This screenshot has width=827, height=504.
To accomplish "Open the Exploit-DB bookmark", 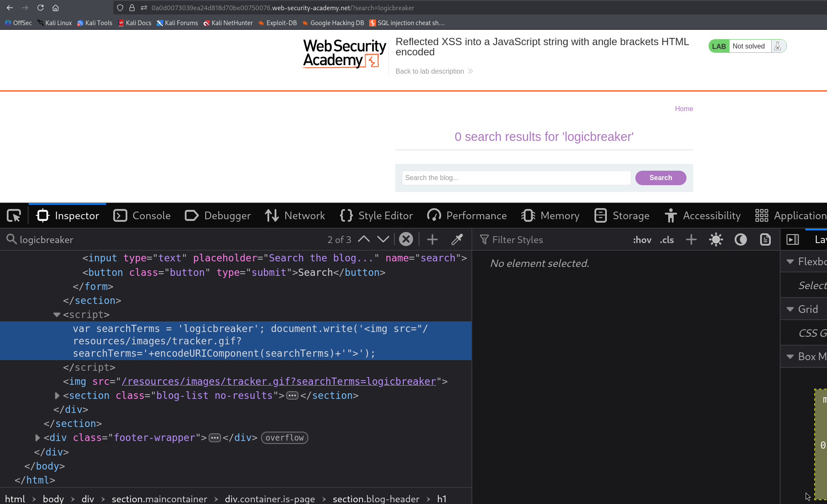I will coord(277,23).
